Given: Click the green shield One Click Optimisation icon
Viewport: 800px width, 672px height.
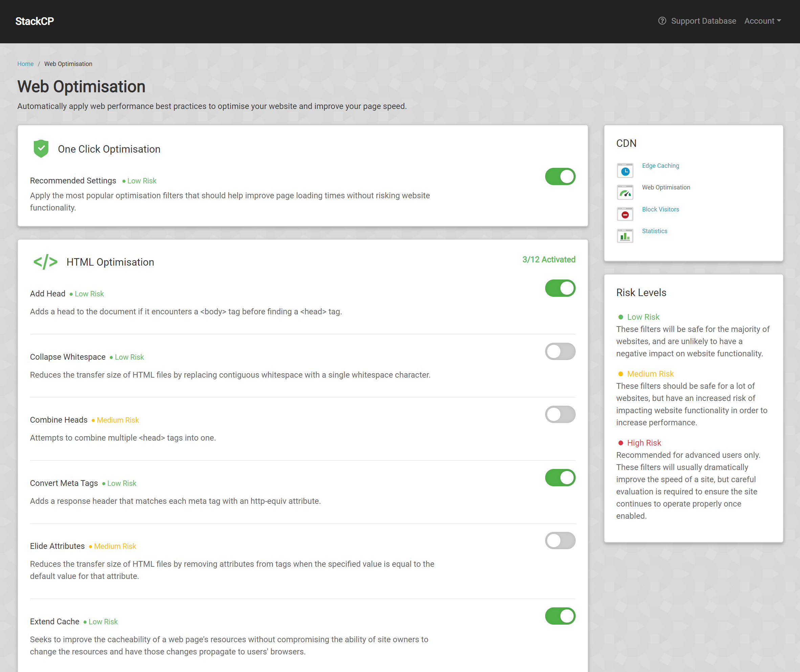Looking at the screenshot, I should click(x=41, y=149).
